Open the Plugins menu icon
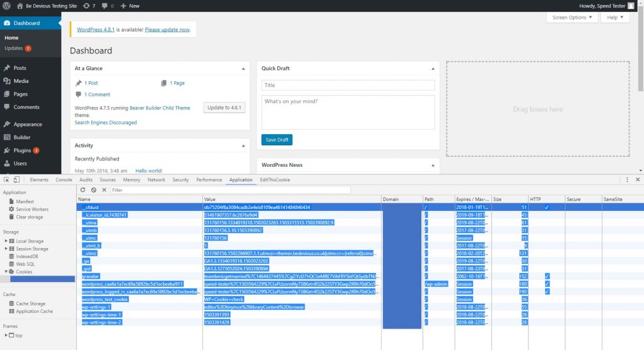Image resolution: width=644 pixels, height=350 pixels. [x=7, y=150]
